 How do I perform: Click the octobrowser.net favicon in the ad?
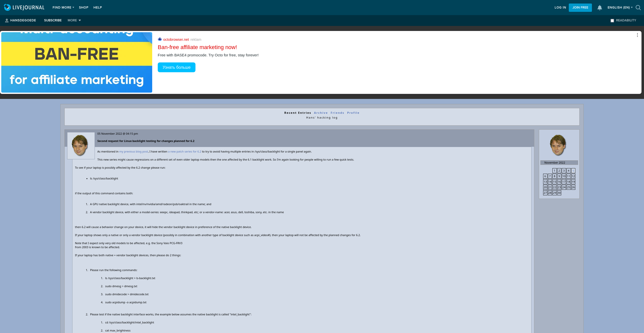tap(159, 39)
